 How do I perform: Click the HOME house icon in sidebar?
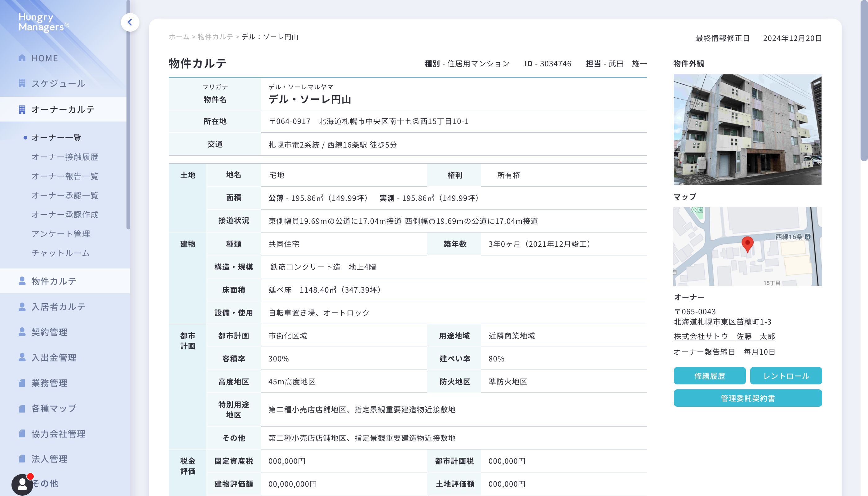point(22,58)
